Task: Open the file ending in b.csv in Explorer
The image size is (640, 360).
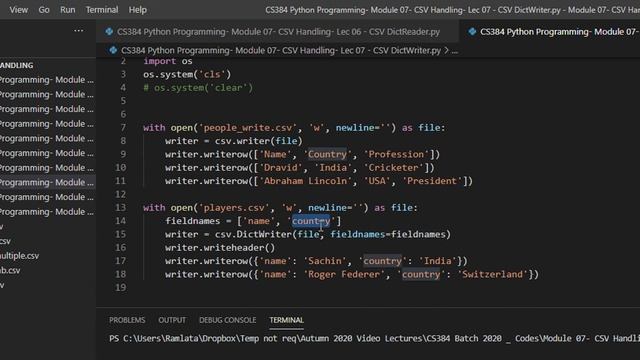Action: [x=10, y=271]
